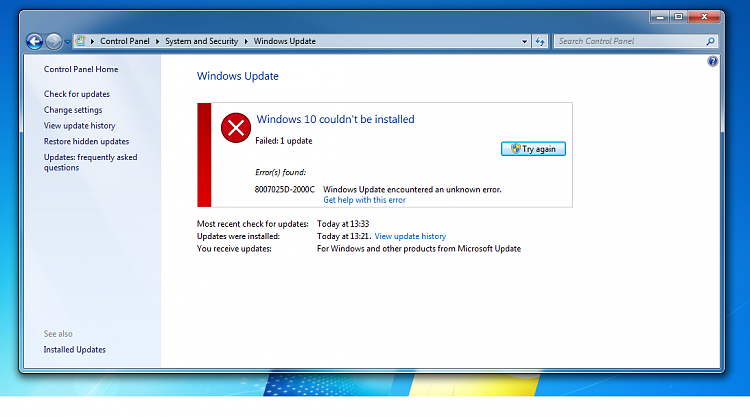Open Installed Updates under See also
The width and height of the screenshot is (750, 417).
click(x=75, y=350)
